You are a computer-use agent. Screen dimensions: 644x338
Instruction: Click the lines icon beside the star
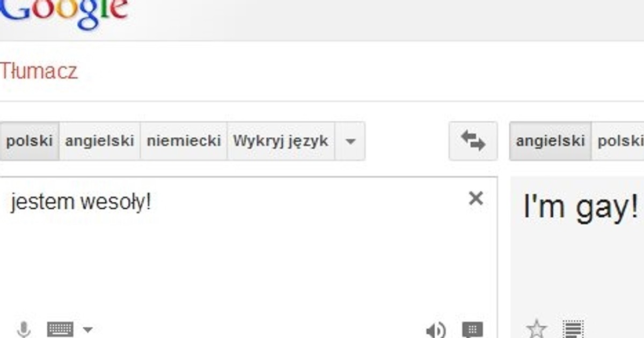572,328
